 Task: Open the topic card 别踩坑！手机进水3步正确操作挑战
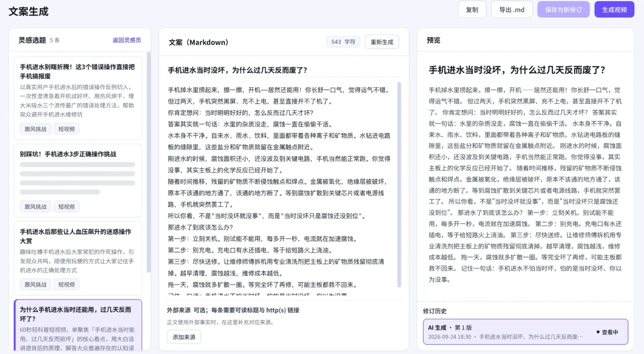[x=78, y=180]
